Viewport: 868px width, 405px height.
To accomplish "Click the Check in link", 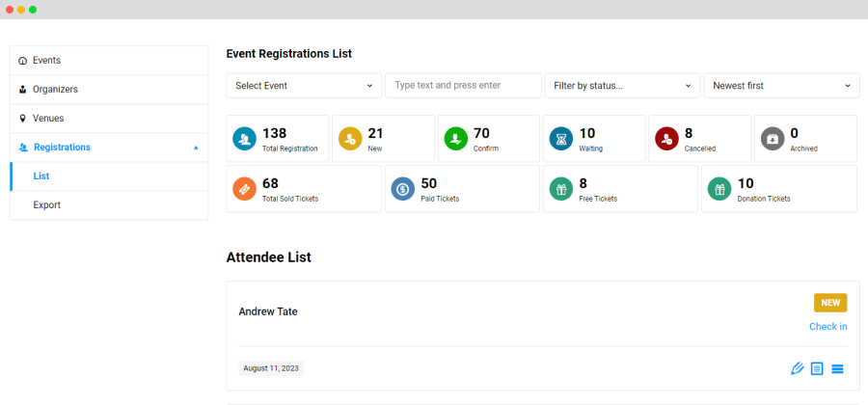I will [x=828, y=327].
